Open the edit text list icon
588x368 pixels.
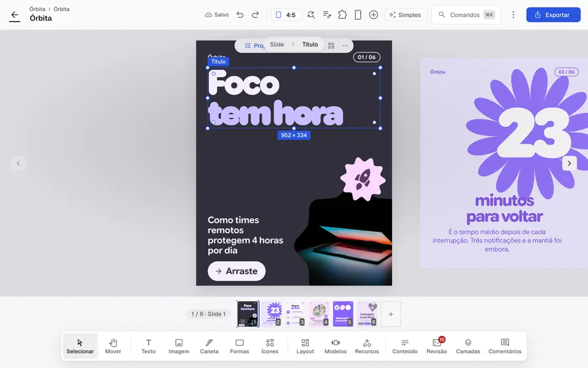pyautogui.click(x=326, y=15)
